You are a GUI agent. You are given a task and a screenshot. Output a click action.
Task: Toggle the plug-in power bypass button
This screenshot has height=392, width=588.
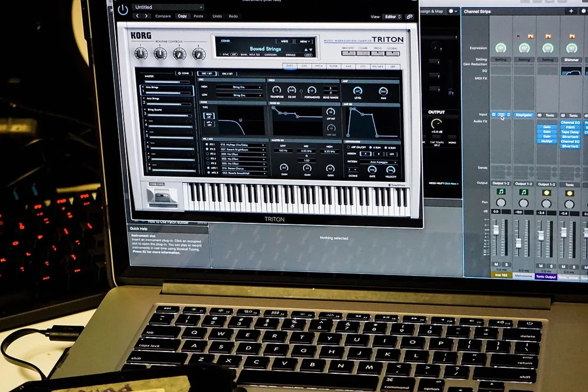(x=123, y=10)
